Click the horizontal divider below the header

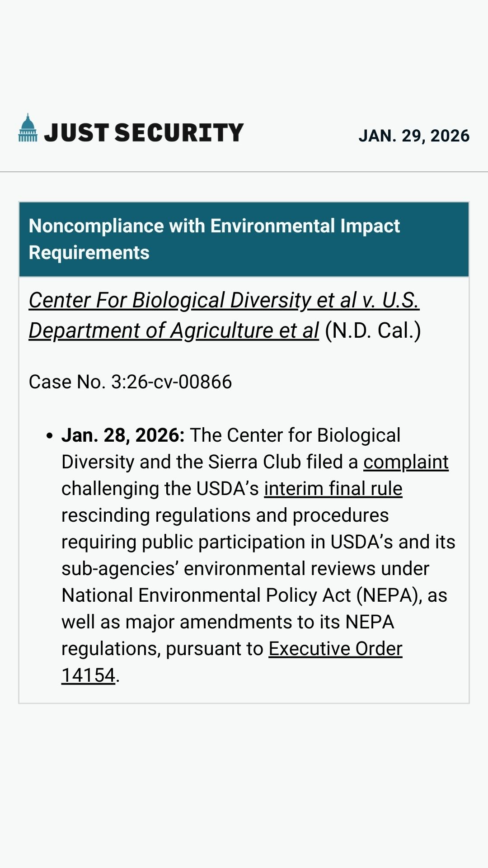click(x=244, y=172)
